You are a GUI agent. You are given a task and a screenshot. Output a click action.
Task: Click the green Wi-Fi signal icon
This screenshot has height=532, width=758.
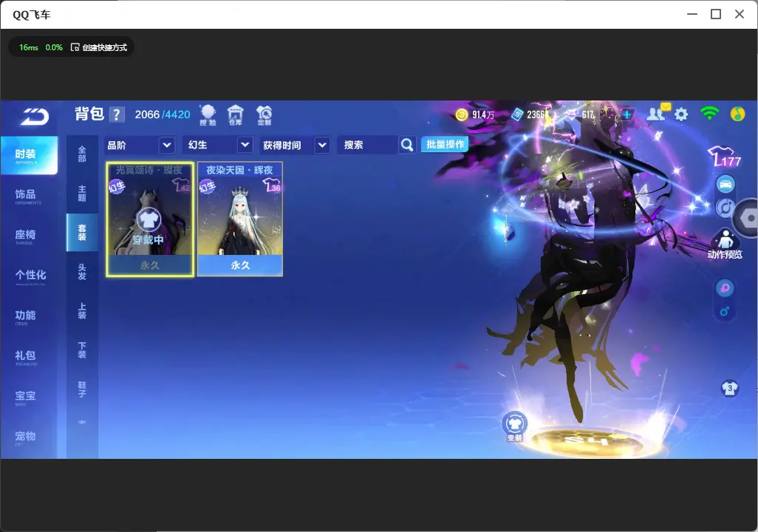pos(709,114)
